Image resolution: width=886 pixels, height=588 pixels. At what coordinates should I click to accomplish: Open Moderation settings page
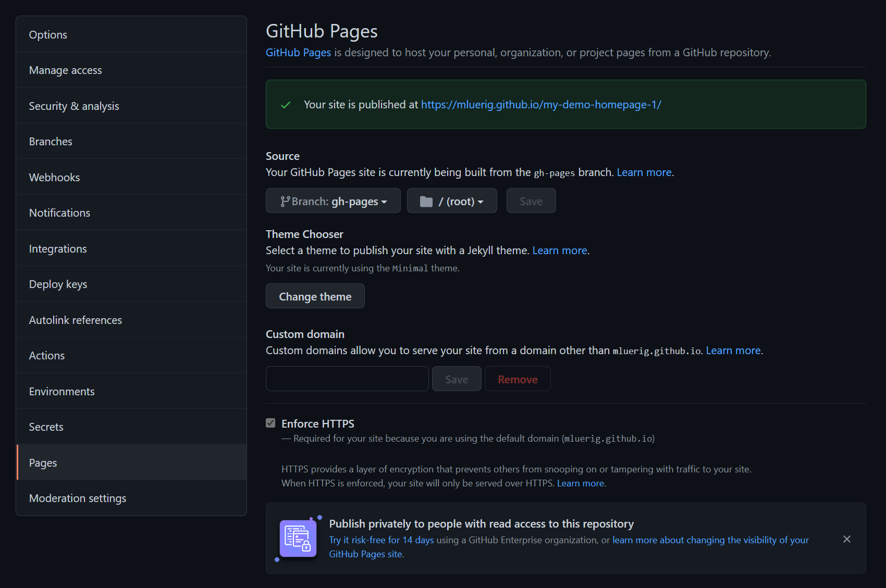point(131,498)
